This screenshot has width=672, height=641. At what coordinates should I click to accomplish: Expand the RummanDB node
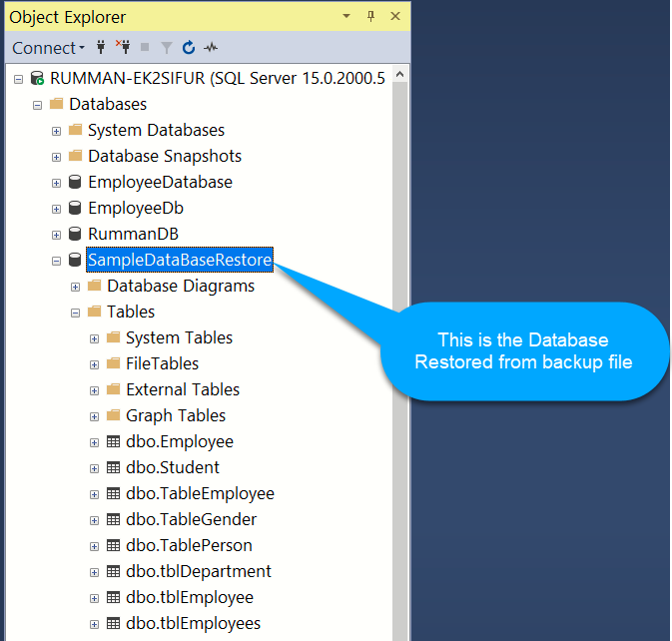(x=56, y=235)
